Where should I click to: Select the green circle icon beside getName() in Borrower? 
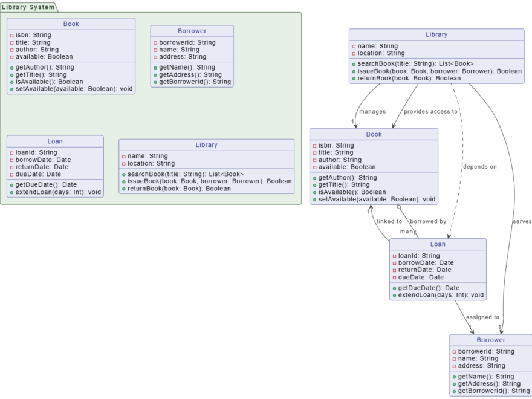[x=155, y=67]
